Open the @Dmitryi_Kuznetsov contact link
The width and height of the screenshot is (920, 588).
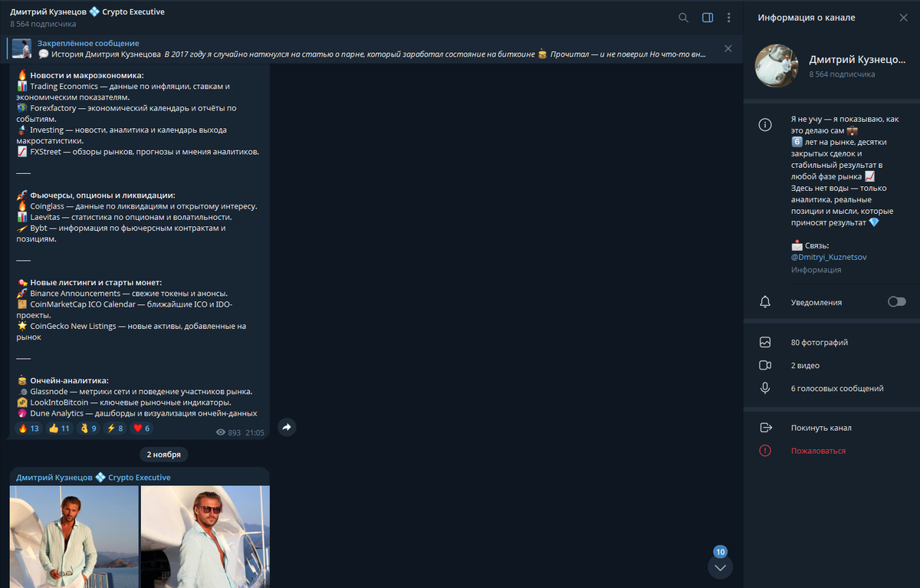829,258
